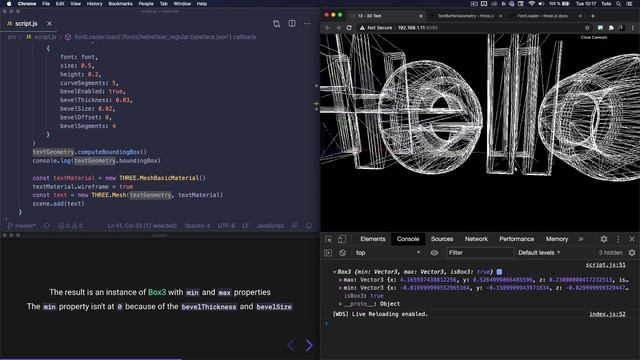
Task: Open the Default levels dropdown
Action: (x=539, y=253)
